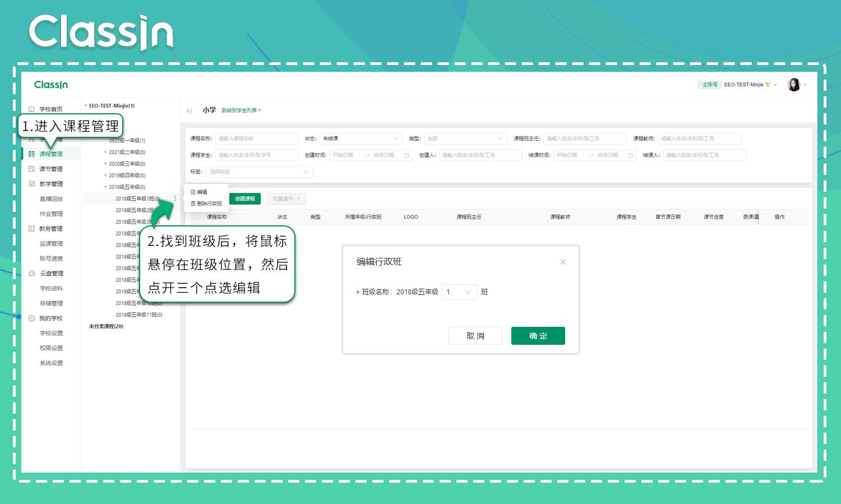Open 存储管理 in the sidebar

51,303
